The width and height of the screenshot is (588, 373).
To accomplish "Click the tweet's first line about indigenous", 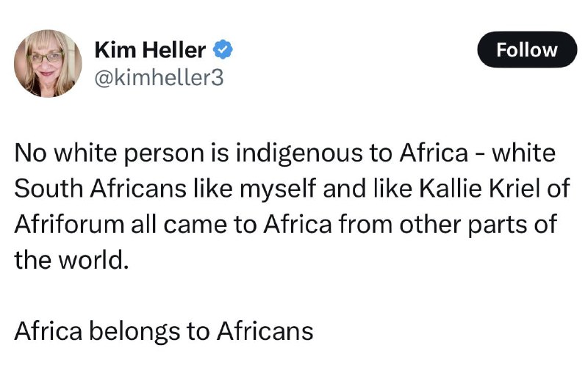I will [285, 153].
